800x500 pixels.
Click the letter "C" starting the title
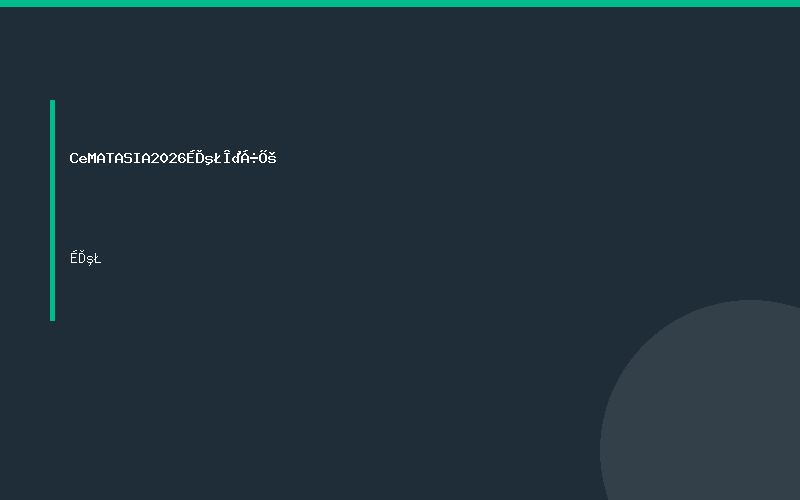74,159
